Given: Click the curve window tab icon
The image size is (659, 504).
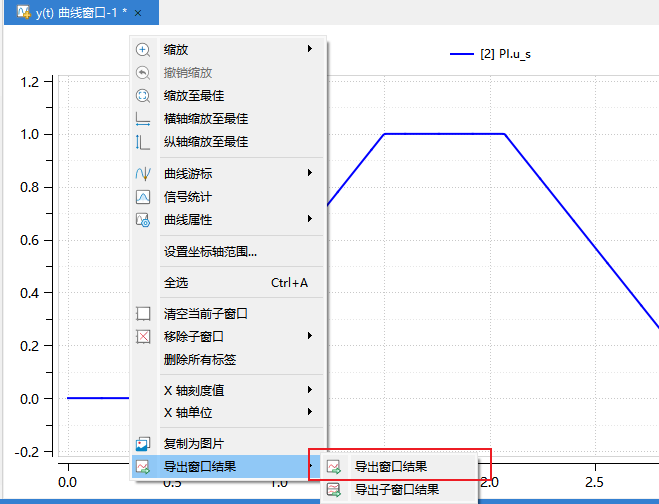Looking at the screenshot, I should click(24, 12).
